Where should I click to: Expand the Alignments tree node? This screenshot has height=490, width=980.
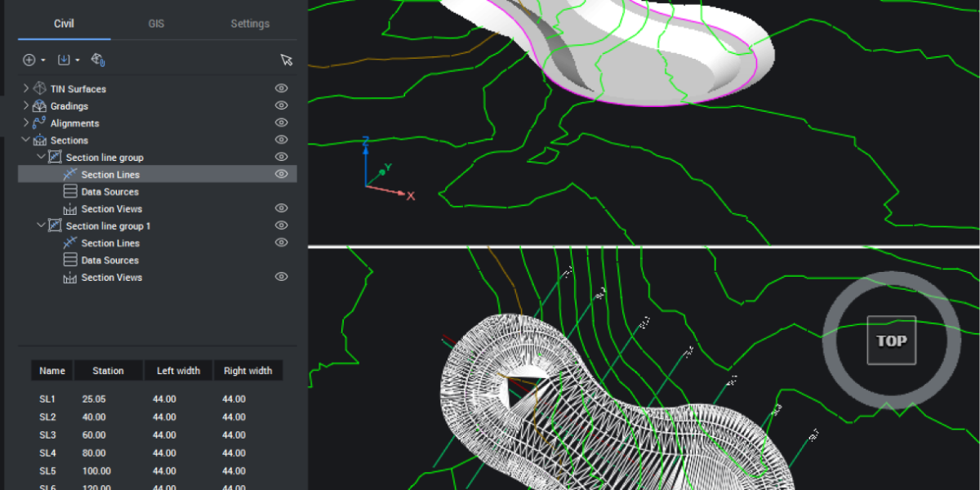click(x=26, y=123)
